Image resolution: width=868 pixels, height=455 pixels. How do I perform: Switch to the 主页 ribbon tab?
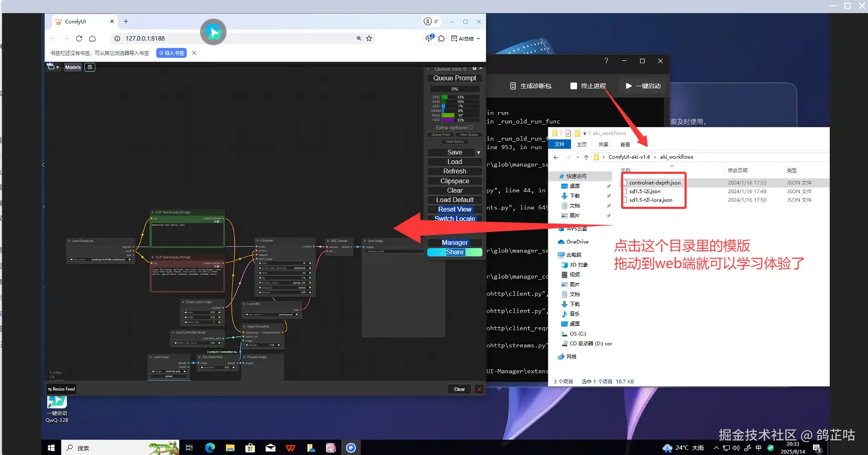pos(582,145)
